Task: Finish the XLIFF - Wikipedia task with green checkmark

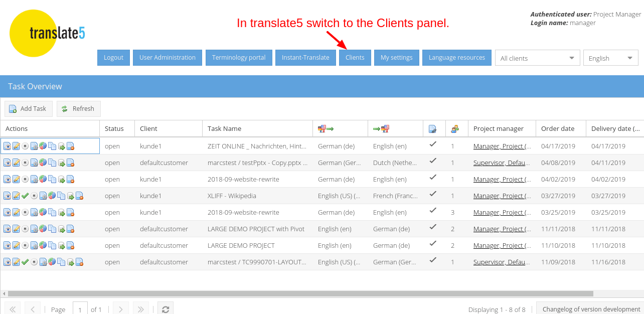Action: (x=25, y=196)
